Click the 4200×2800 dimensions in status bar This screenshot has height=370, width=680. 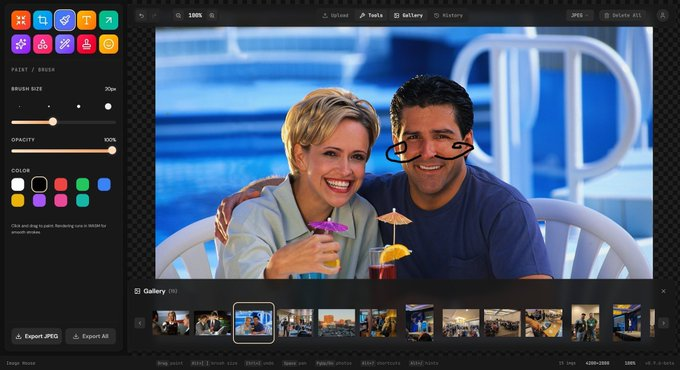(598, 363)
